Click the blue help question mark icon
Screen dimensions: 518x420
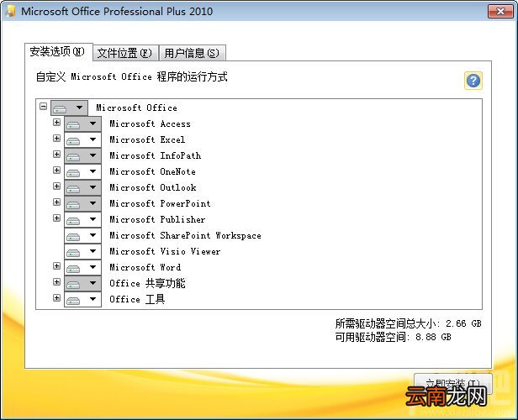(x=473, y=81)
